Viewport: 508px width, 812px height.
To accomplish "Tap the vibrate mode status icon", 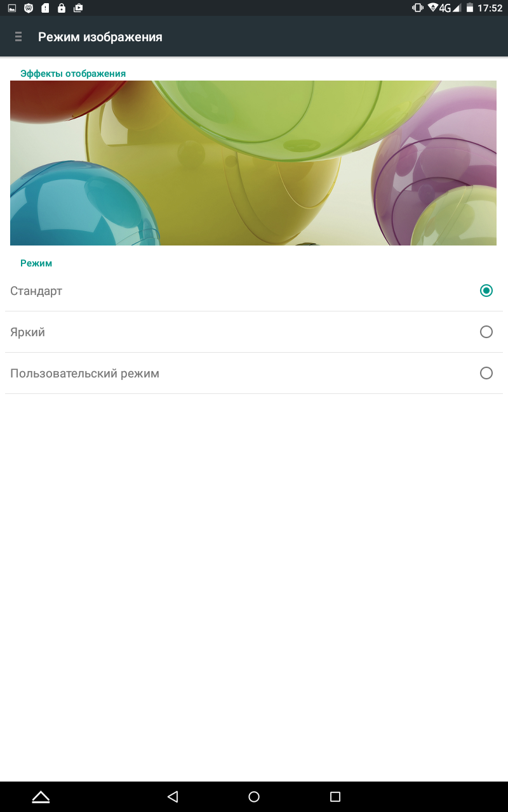I will pyautogui.click(x=418, y=8).
